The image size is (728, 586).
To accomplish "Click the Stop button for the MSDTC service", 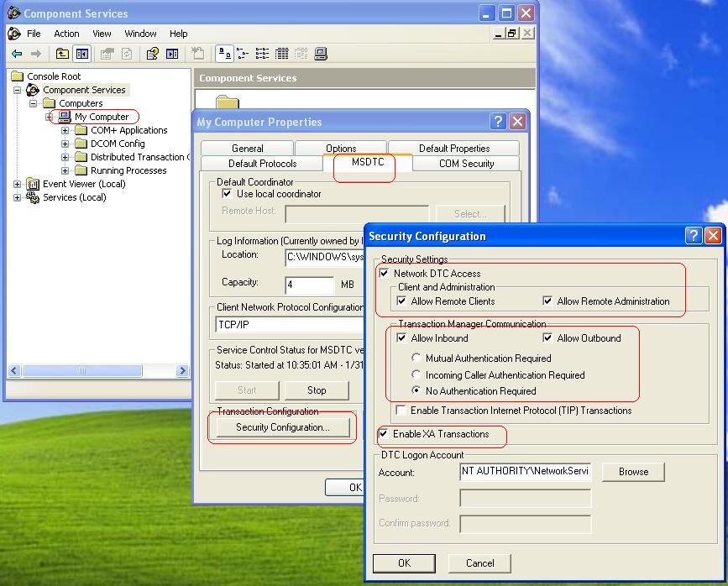I will [317, 390].
